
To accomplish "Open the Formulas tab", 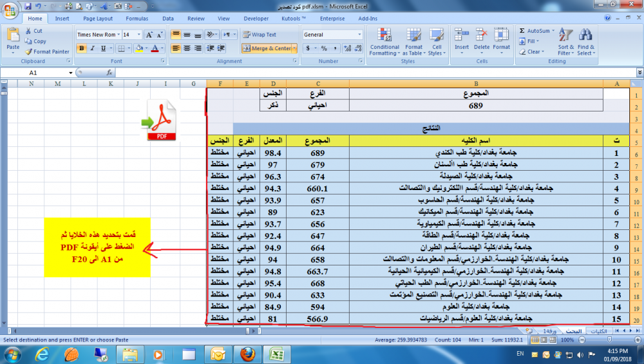I will (x=137, y=19).
